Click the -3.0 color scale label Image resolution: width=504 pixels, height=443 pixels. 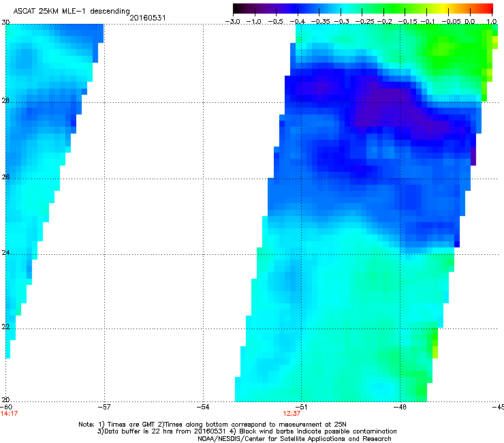(232, 22)
